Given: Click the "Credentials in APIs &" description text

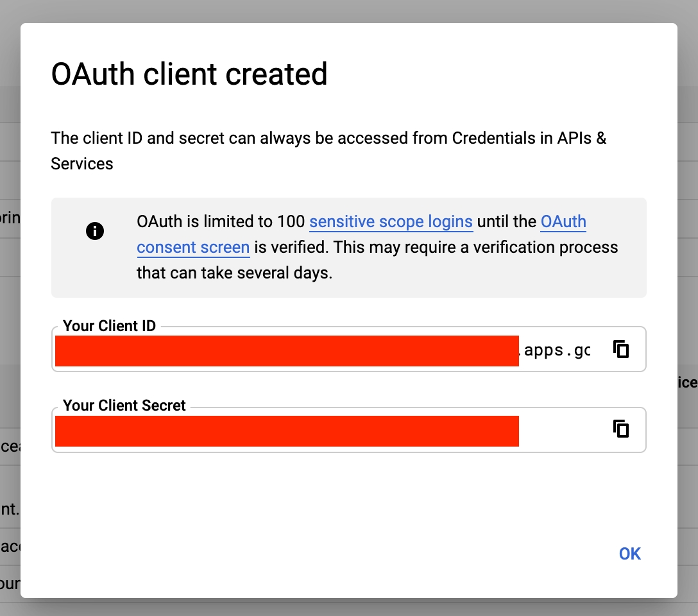Looking at the screenshot, I should pyautogui.click(x=529, y=138).
